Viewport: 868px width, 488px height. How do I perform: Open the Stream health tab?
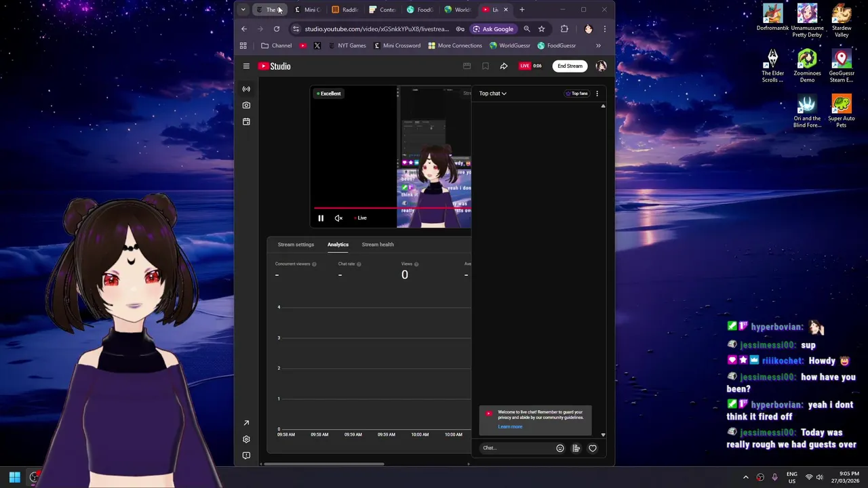(378, 245)
